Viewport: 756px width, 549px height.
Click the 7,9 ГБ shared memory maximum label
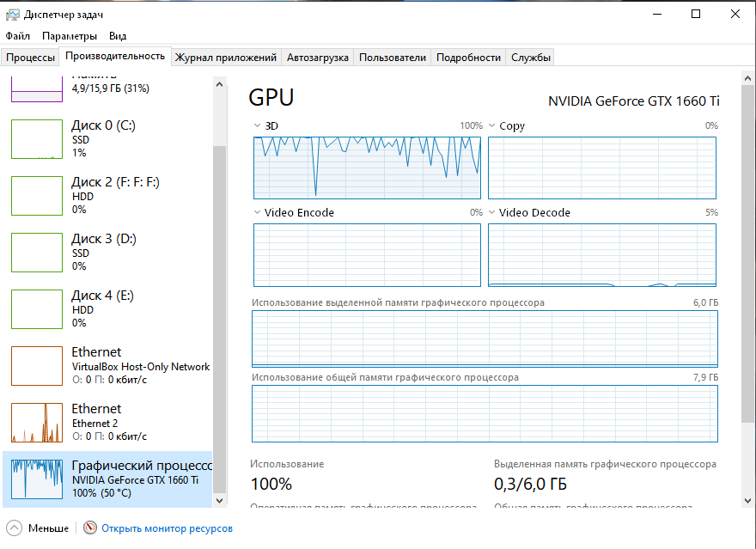706,377
